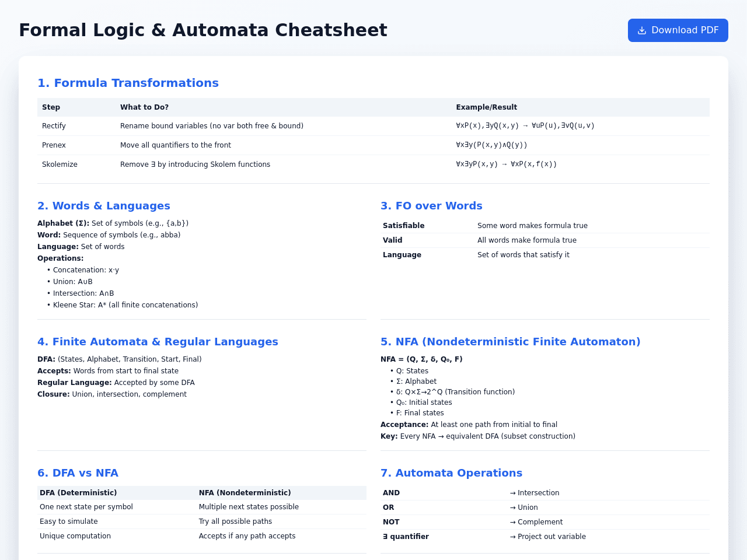Click the download arrow icon
This screenshot has height=560, width=747.
(x=642, y=30)
